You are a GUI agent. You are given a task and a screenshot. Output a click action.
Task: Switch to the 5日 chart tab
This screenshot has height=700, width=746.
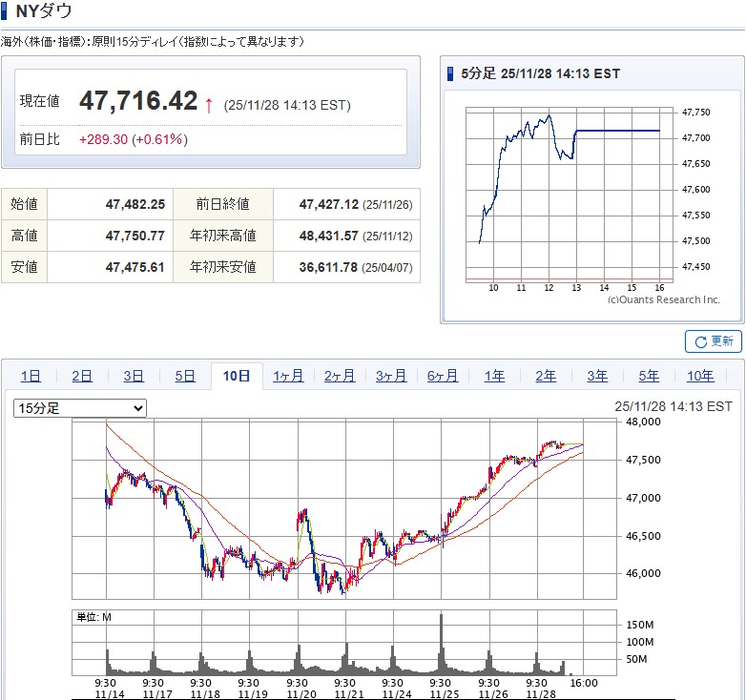pyautogui.click(x=185, y=376)
